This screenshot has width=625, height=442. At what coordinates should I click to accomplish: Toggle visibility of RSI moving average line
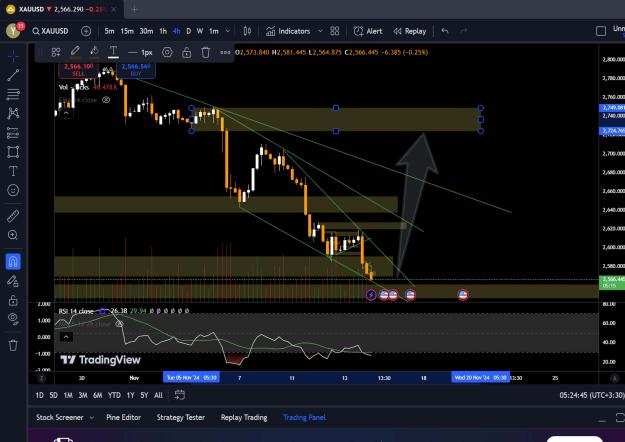tap(119, 324)
